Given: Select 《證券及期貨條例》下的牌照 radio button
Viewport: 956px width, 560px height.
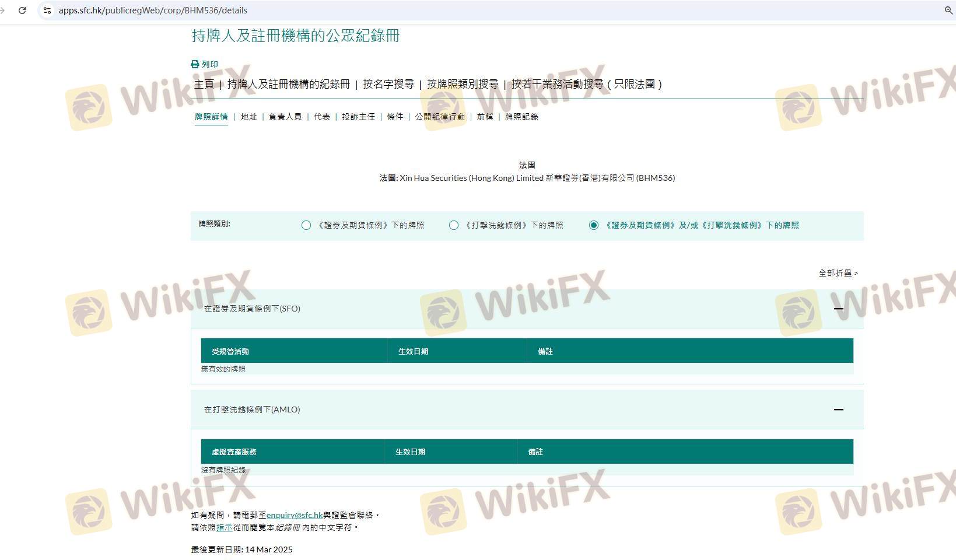Looking at the screenshot, I should pos(306,225).
